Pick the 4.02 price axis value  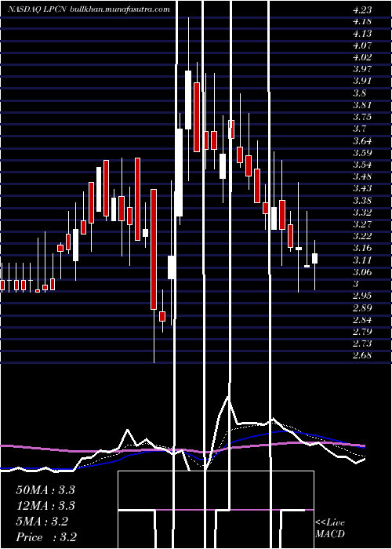click(x=362, y=57)
